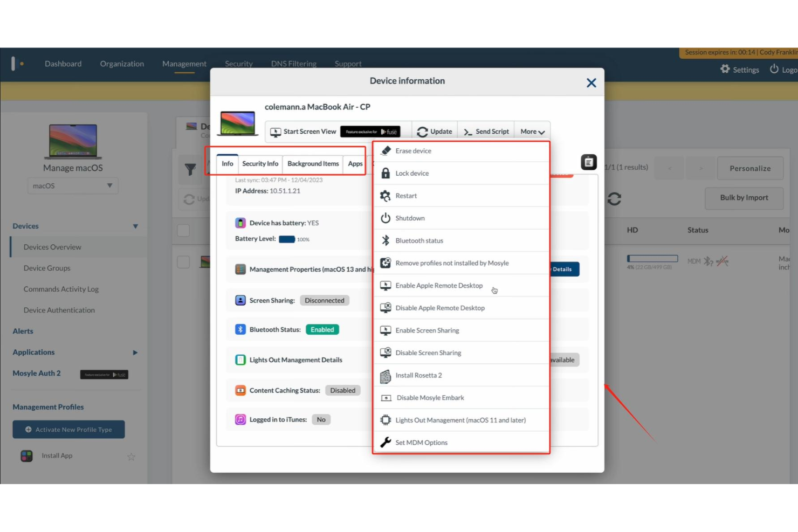This screenshot has height=532, width=798.
Task: Open Device Groups in the sidebar
Action: (47, 268)
